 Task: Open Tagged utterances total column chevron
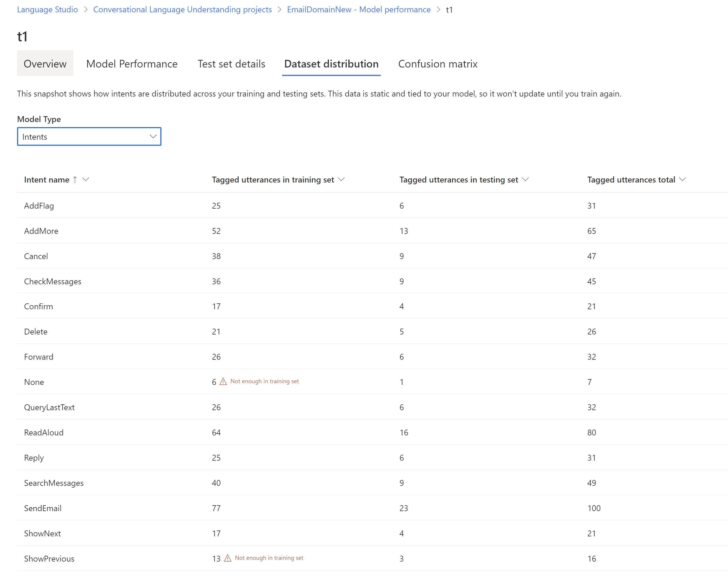click(682, 180)
